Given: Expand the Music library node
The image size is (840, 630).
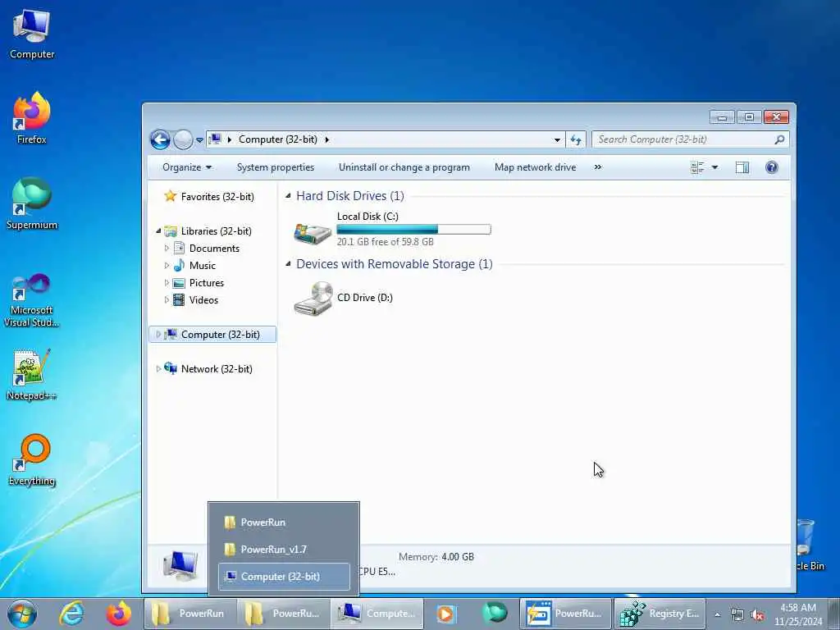Looking at the screenshot, I should point(167,265).
